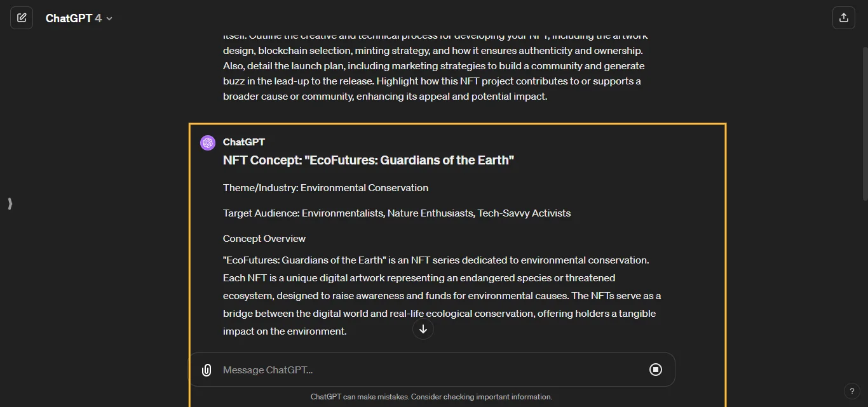Click the "Concept Overview" section label
This screenshot has height=407, width=868.
point(264,238)
